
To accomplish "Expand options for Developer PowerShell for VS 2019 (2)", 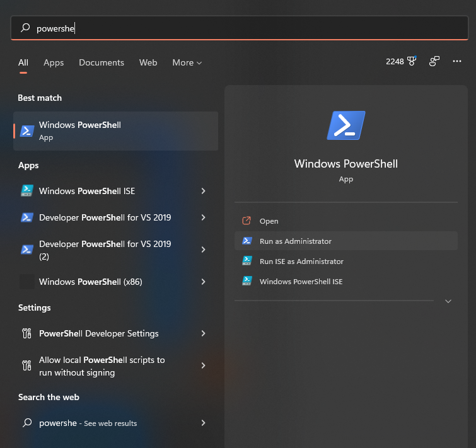I will pos(204,250).
